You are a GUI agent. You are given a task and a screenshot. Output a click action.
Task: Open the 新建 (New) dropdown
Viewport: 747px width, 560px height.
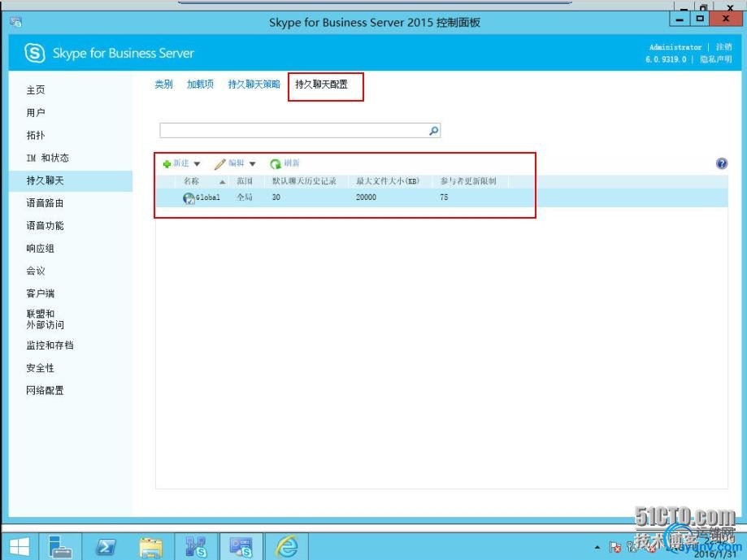pyautogui.click(x=181, y=163)
